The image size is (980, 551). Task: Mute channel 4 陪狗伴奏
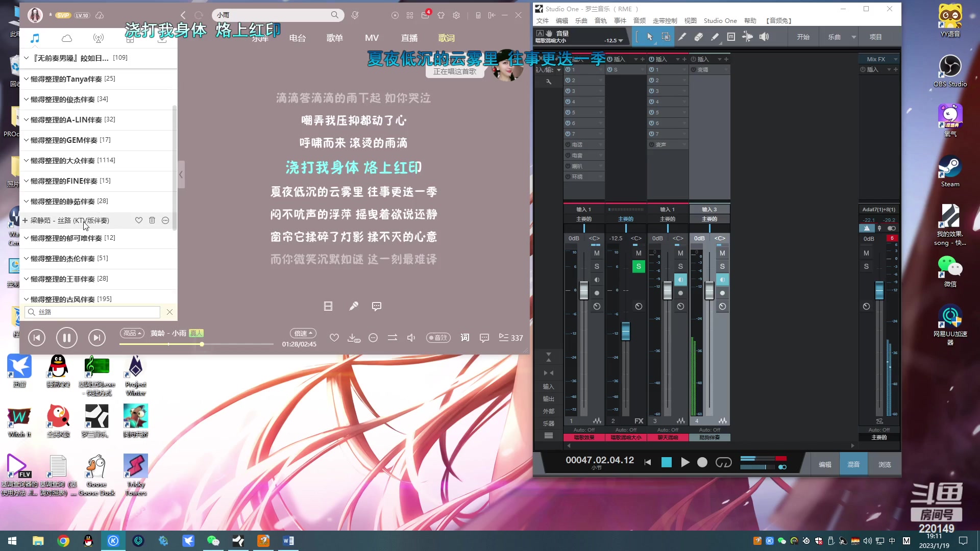(x=722, y=253)
